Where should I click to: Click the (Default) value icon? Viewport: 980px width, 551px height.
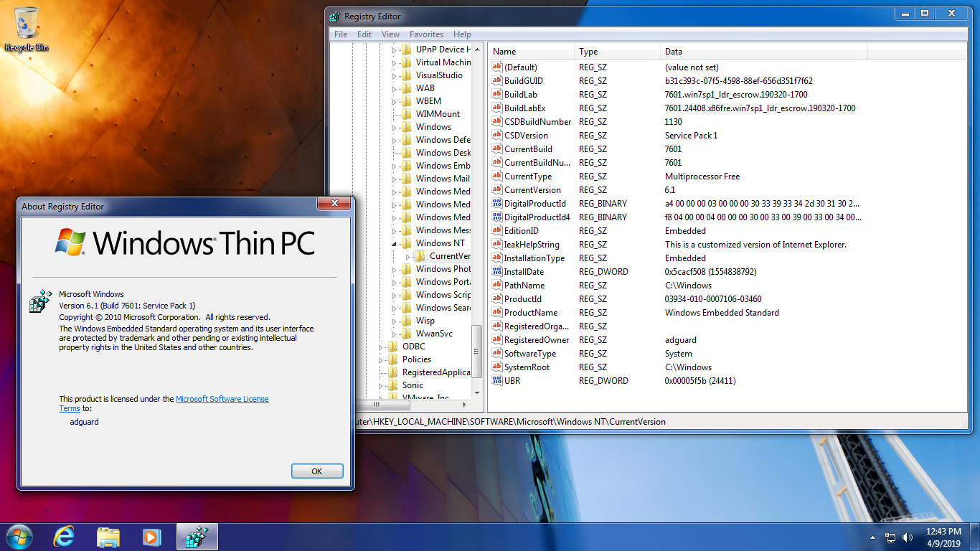pos(497,67)
